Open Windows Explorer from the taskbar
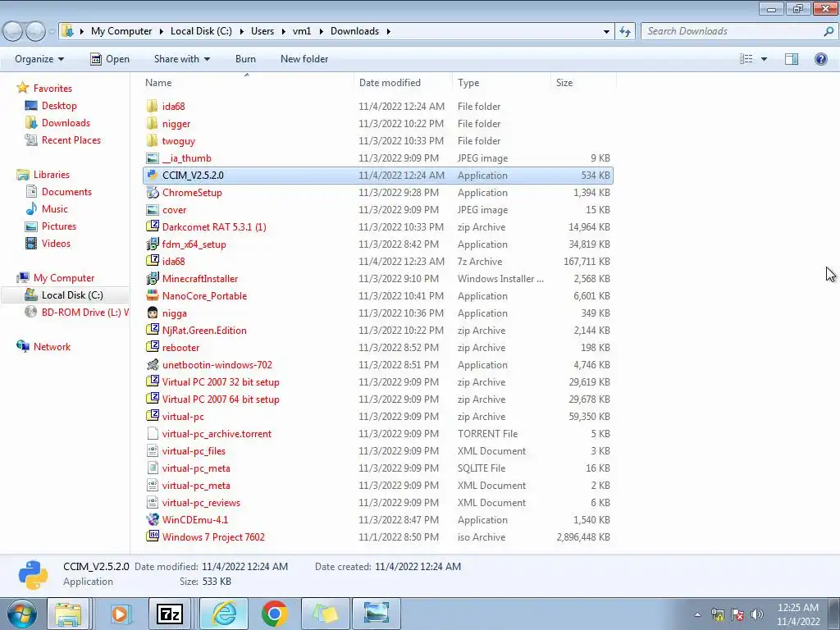Screen dimensions: 840x630 (x=68, y=614)
